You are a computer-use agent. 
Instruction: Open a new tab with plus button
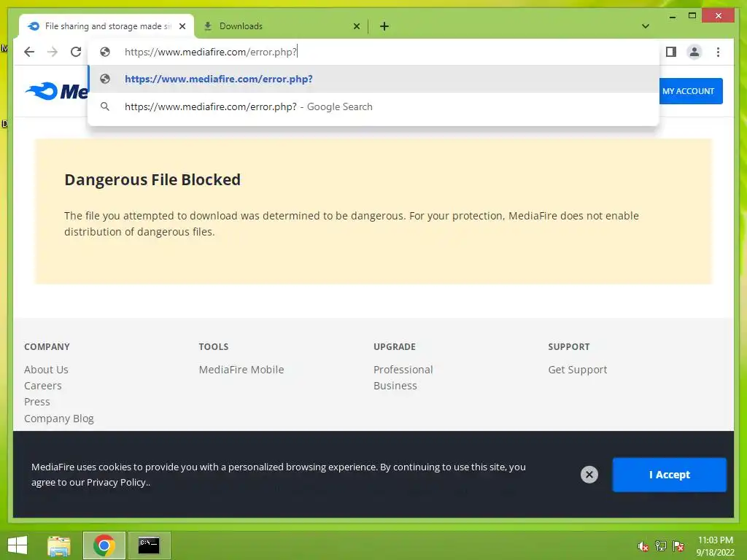384,26
